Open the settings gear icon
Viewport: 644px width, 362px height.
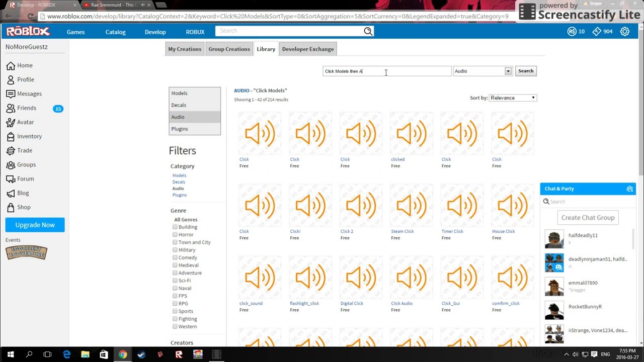(x=625, y=31)
